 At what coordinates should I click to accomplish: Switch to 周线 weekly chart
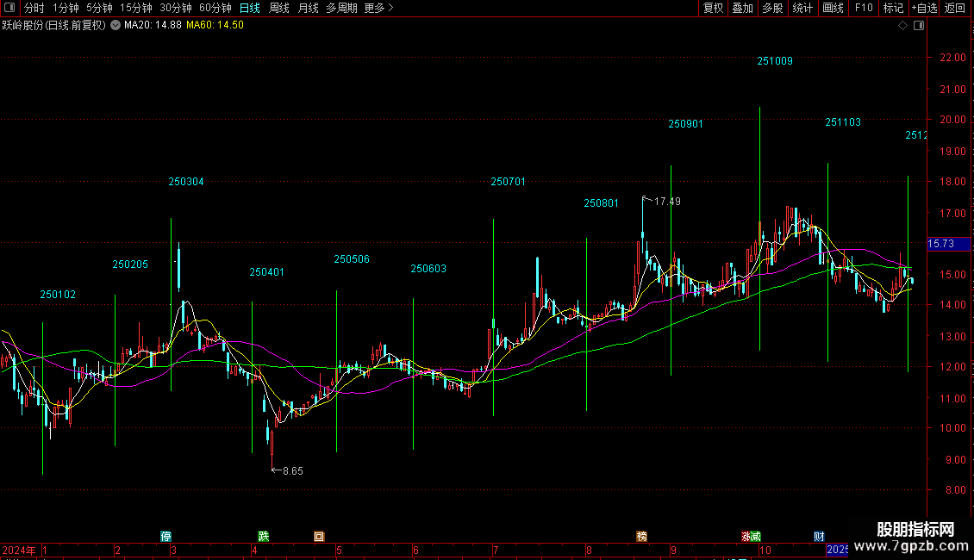(279, 8)
